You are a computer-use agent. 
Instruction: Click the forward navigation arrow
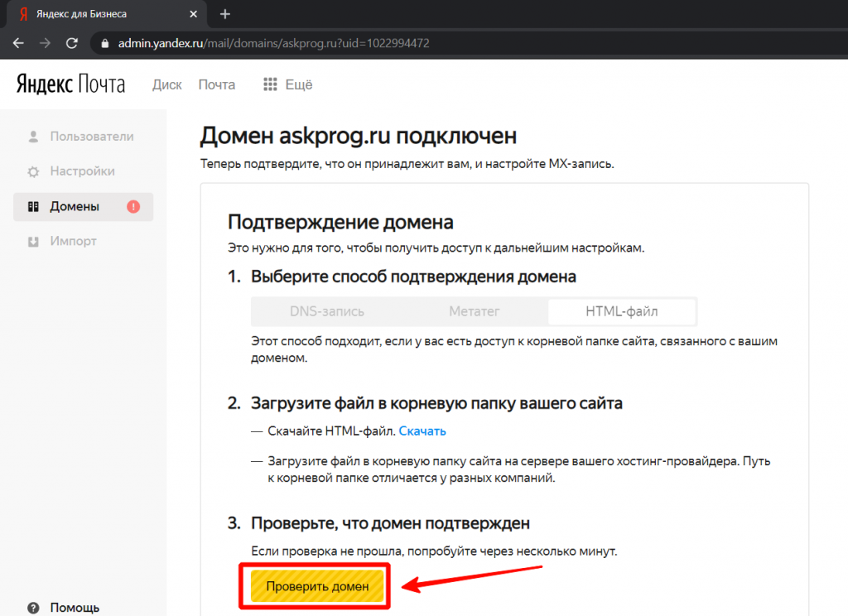pos(45,43)
